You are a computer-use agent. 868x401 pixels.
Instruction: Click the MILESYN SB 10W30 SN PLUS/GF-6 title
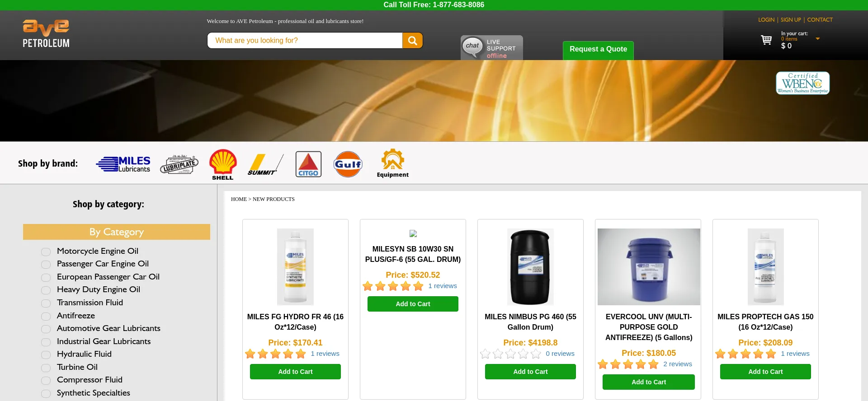(413, 254)
